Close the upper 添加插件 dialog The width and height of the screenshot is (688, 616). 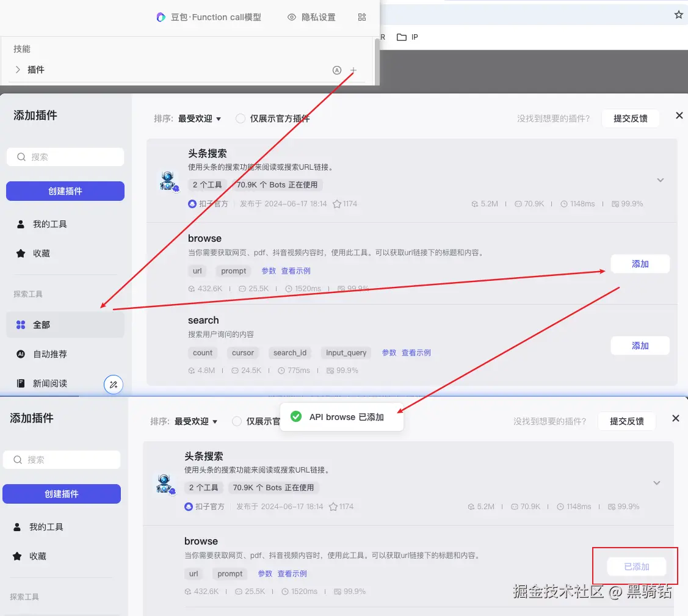pos(679,115)
